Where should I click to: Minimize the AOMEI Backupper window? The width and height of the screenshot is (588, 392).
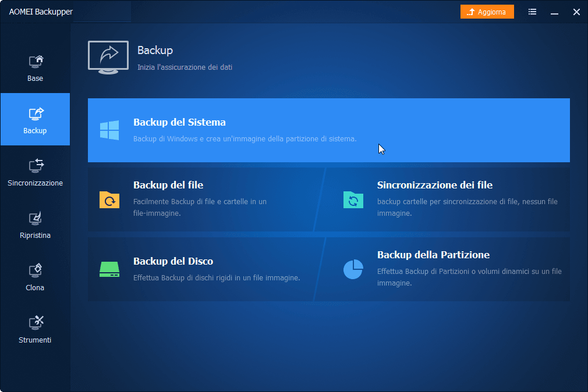[x=554, y=12]
